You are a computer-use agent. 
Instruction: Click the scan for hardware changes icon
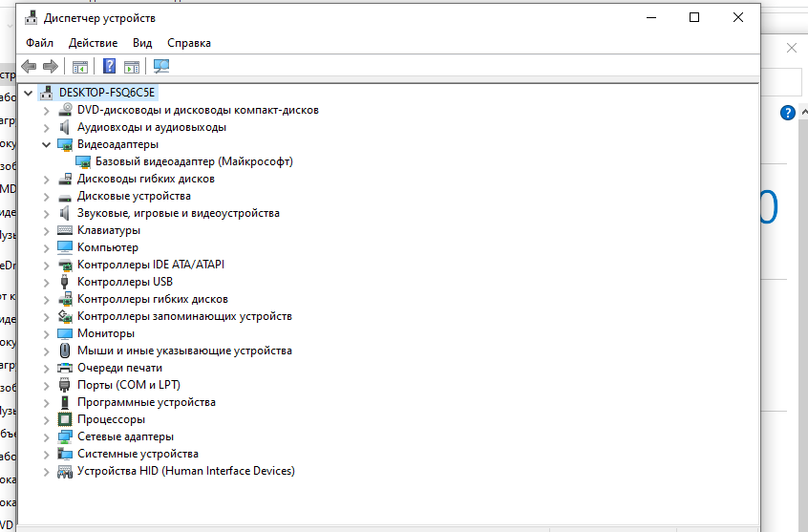(x=161, y=66)
